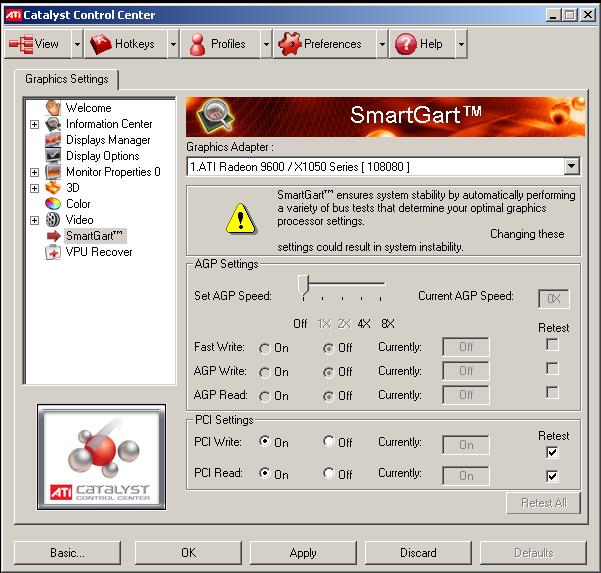Select PCI Read On radio button

264,473
